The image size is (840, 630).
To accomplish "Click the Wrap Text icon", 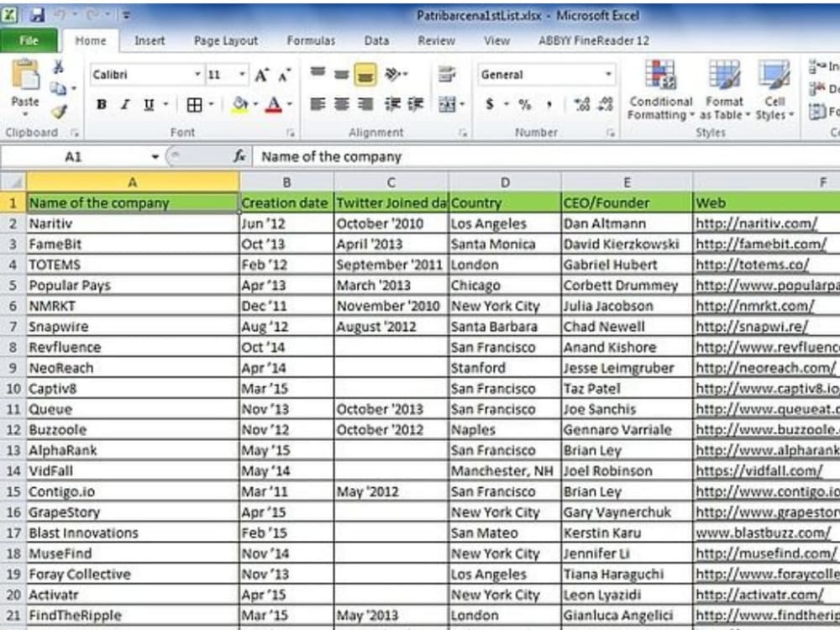I will point(446,74).
